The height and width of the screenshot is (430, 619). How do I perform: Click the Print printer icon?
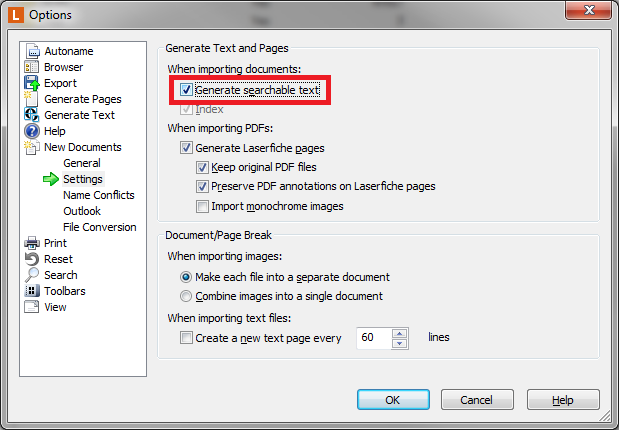(32, 243)
